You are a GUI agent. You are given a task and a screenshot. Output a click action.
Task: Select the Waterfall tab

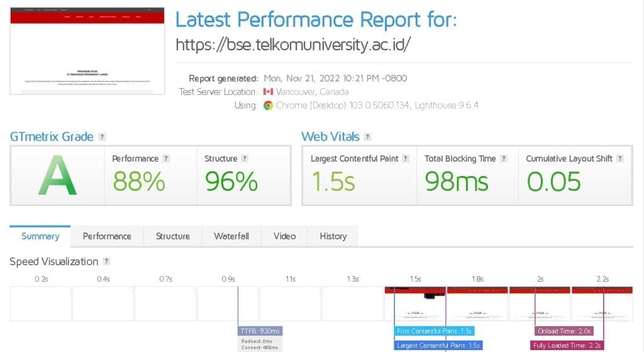[x=231, y=236]
